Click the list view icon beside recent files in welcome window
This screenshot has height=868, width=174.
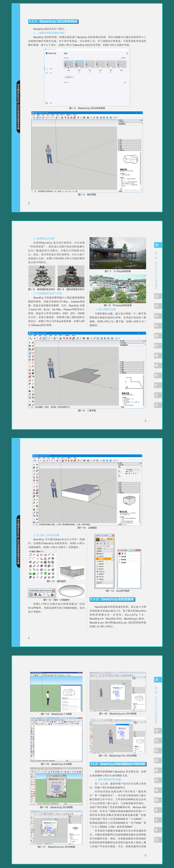click(125, 83)
